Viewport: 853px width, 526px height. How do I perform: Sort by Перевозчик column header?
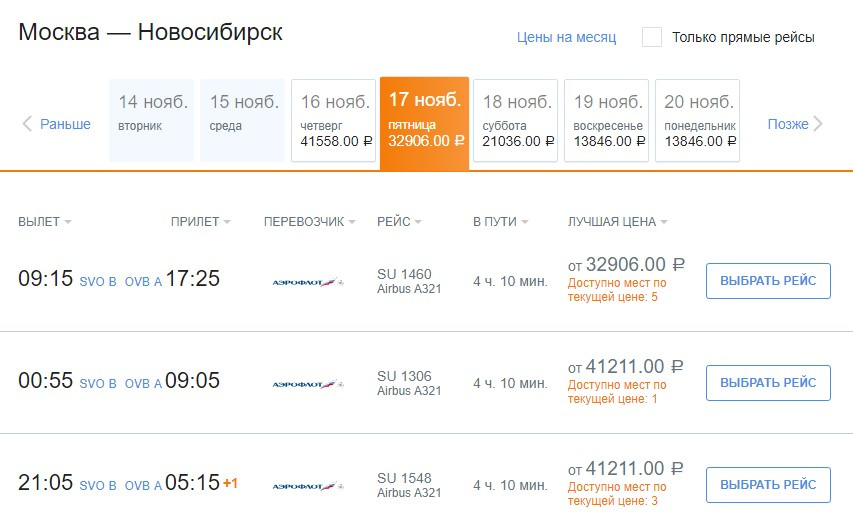(309, 222)
